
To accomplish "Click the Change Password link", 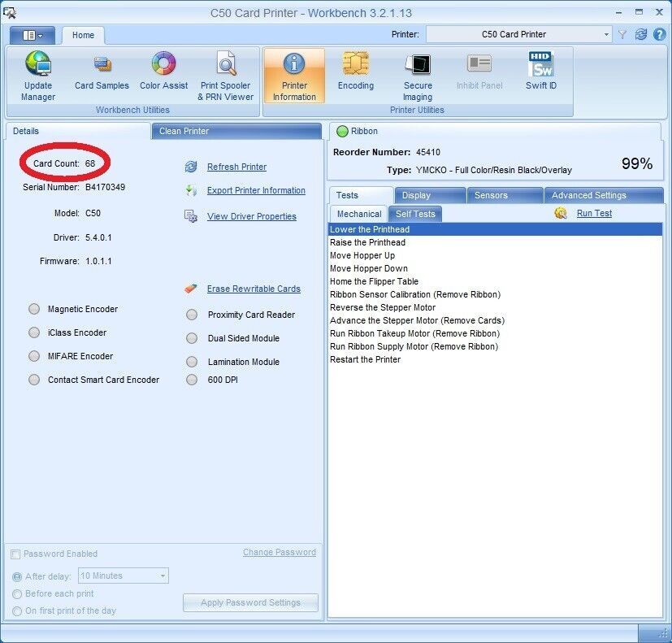I will [x=280, y=552].
